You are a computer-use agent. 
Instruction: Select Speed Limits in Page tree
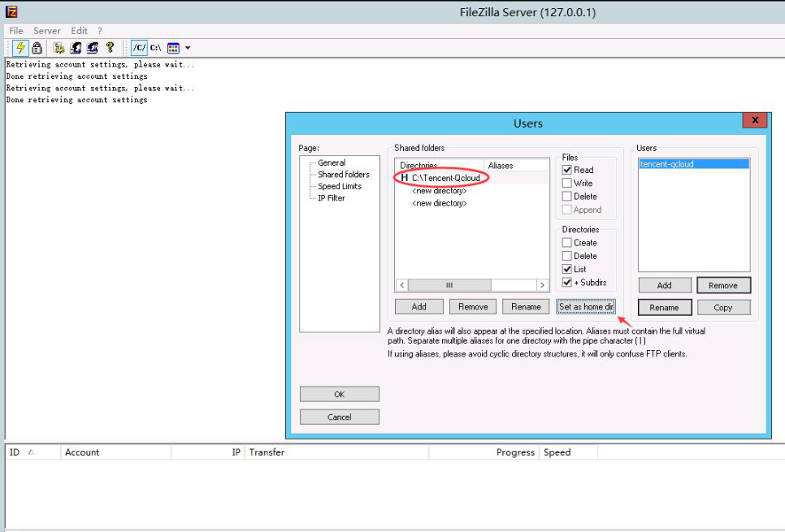pyautogui.click(x=339, y=186)
